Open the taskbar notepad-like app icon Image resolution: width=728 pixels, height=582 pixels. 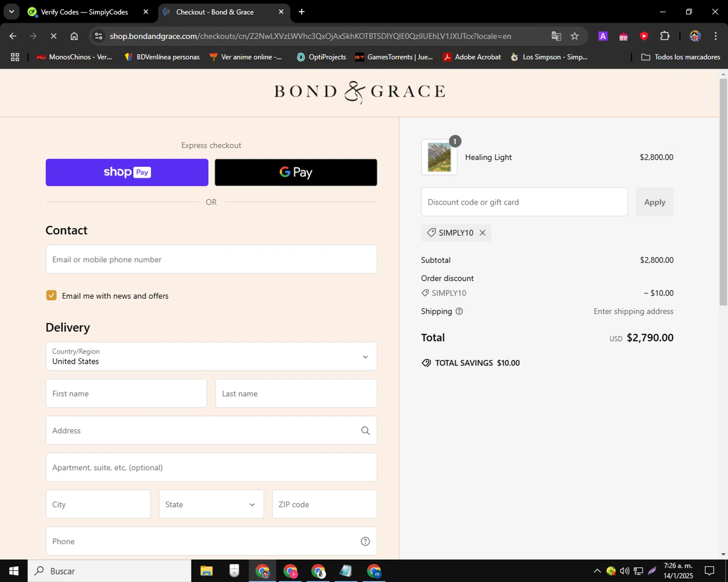tap(346, 571)
